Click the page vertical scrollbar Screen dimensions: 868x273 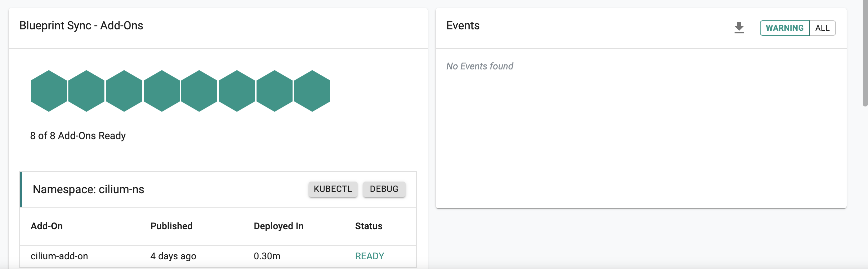(865, 54)
